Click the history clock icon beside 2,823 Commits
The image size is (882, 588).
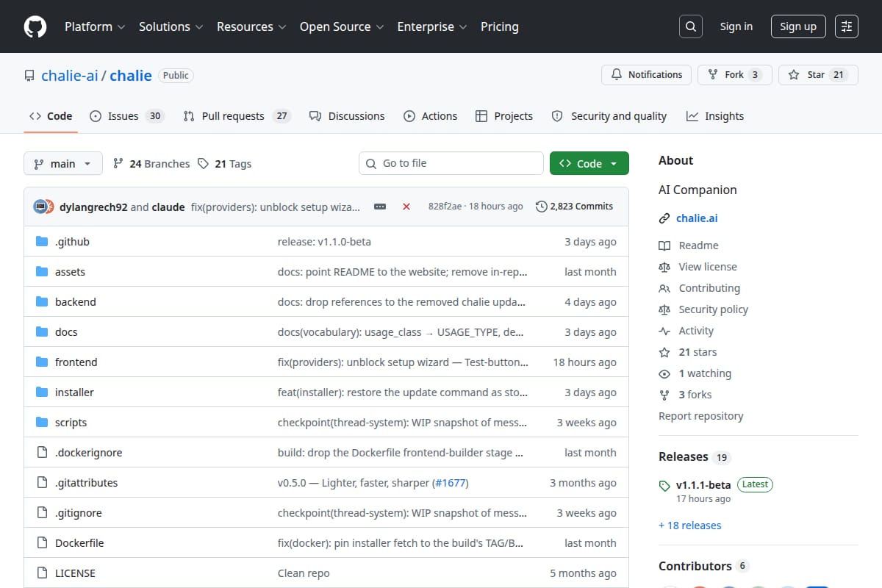click(542, 207)
